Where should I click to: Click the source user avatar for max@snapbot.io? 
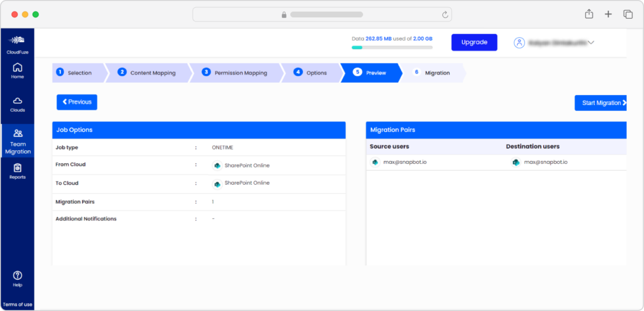tap(375, 162)
